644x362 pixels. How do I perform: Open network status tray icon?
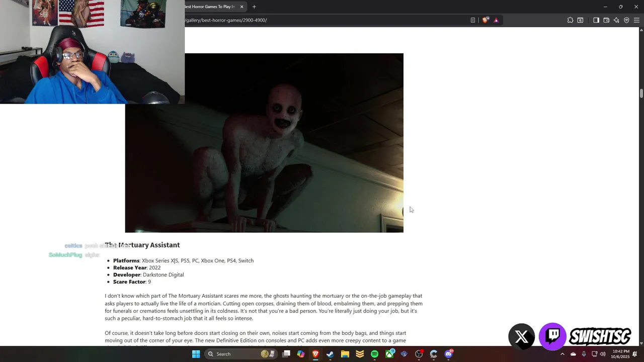tap(594, 354)
